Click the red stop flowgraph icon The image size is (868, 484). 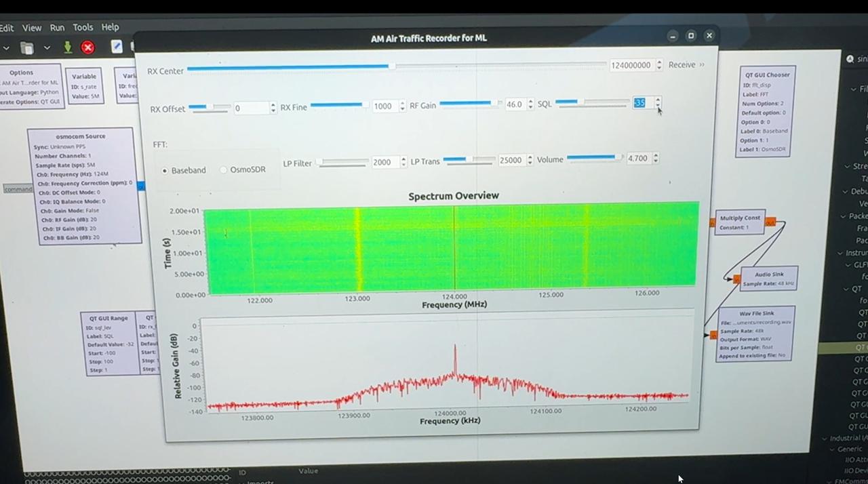[88, 47]
